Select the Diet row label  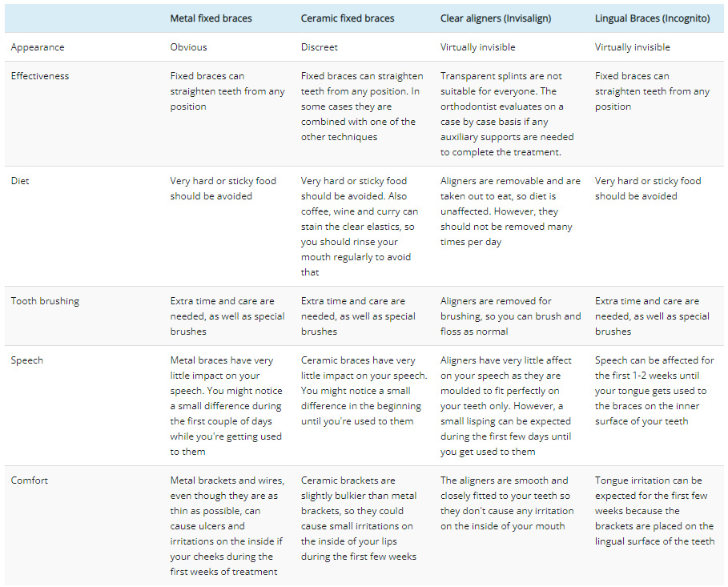click(x=20, y=181)
